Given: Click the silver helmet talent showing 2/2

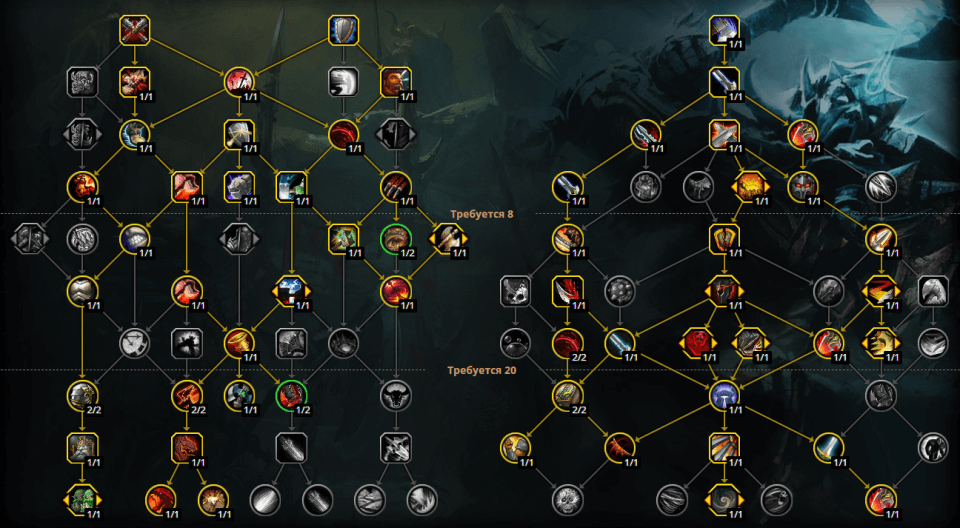Looking at the screenshot, I should 83,395.
